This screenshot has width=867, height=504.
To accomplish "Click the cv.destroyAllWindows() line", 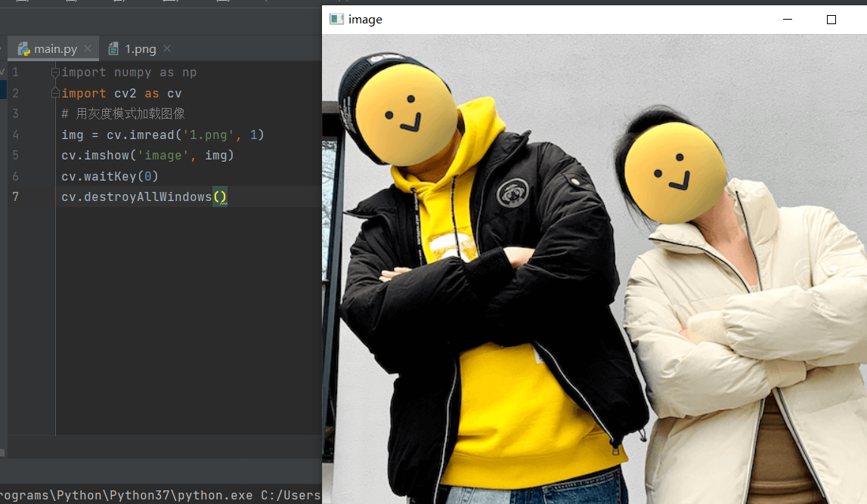I will (144, 196).
